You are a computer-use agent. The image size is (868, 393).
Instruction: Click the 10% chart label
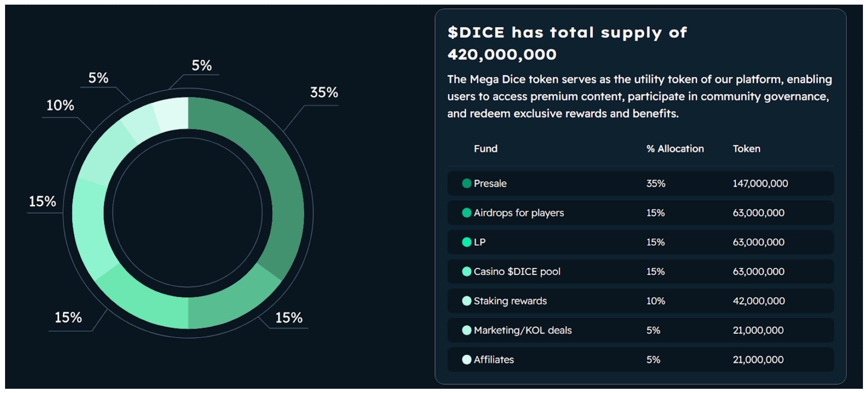(x=60, y=105)
